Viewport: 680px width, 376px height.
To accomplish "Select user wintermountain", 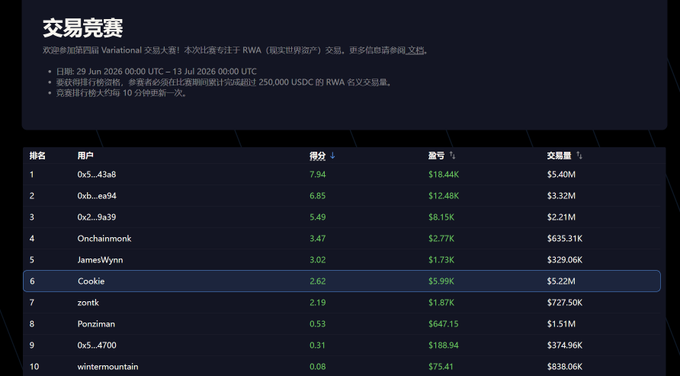I will [x=108, y=366].
